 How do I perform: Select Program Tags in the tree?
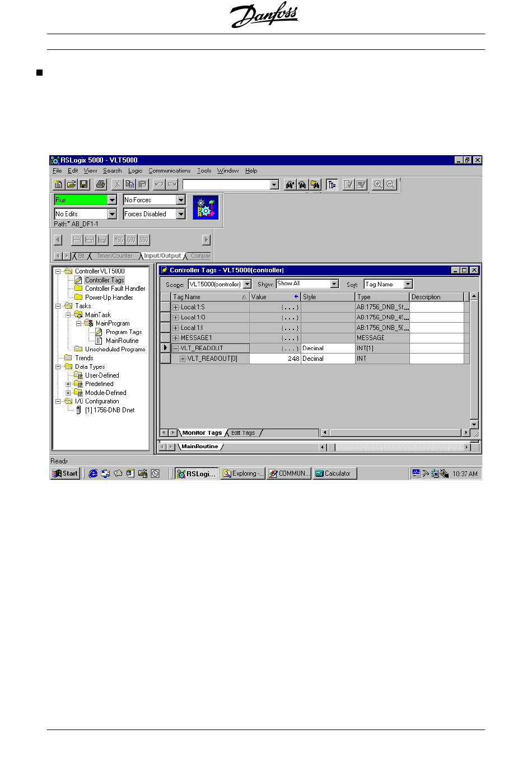point(124,332)
